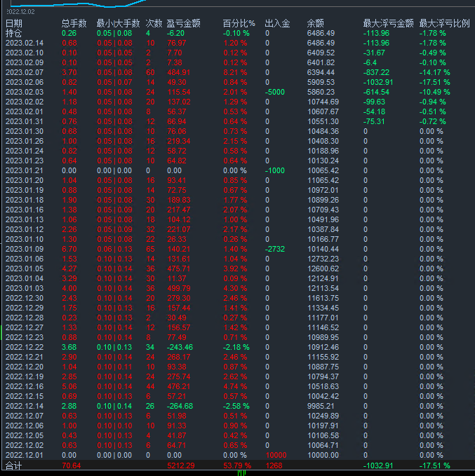Screen dimensions: 475x476
Task: Select the 2023.01.26 date row
Action: [x=25, y=141]
